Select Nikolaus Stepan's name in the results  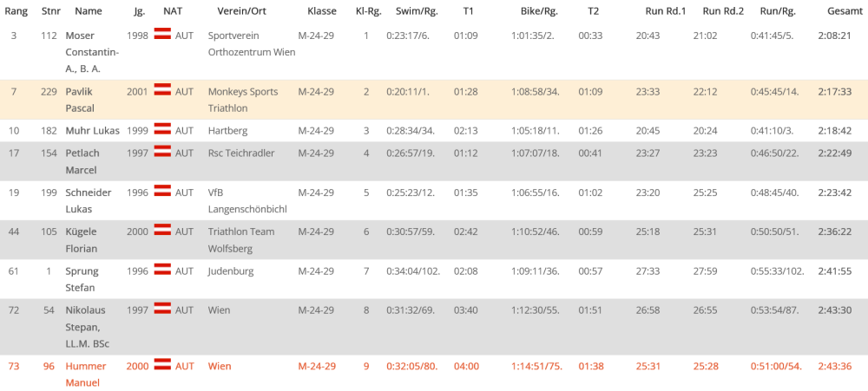point(88,327)
